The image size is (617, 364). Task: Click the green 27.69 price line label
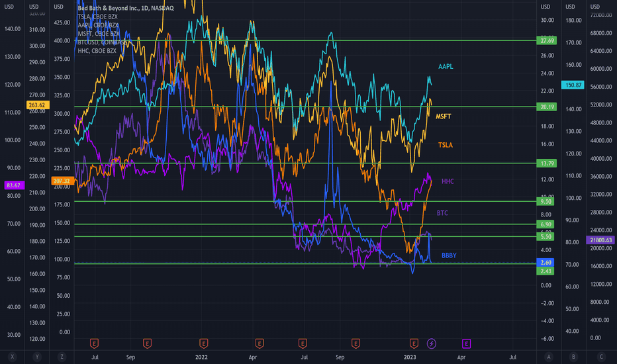(547, 40)
